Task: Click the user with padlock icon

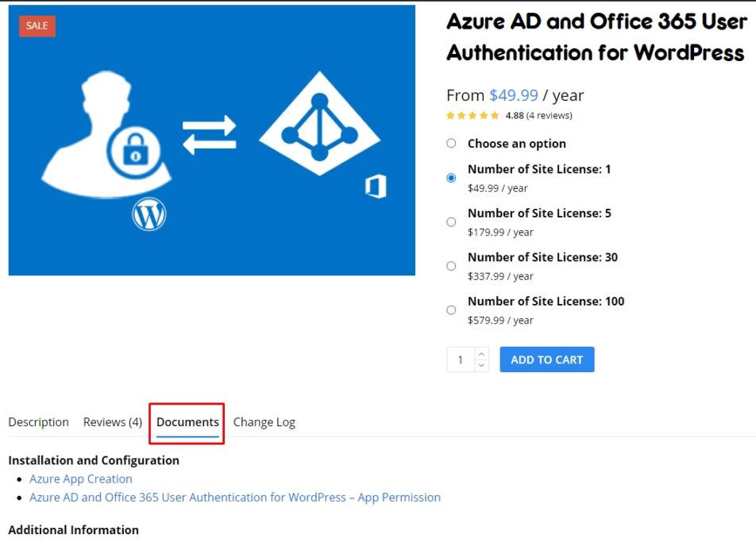Action: [106, 134]
